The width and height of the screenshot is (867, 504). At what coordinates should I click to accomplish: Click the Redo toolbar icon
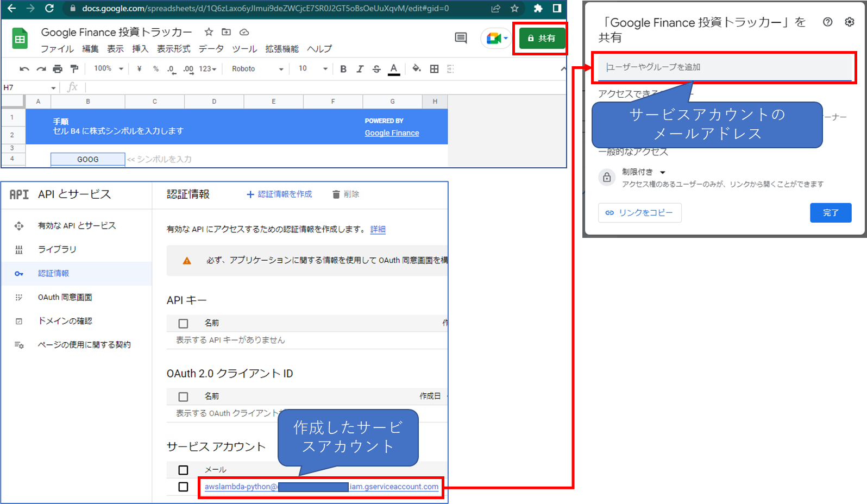click(x=41, y=69)
